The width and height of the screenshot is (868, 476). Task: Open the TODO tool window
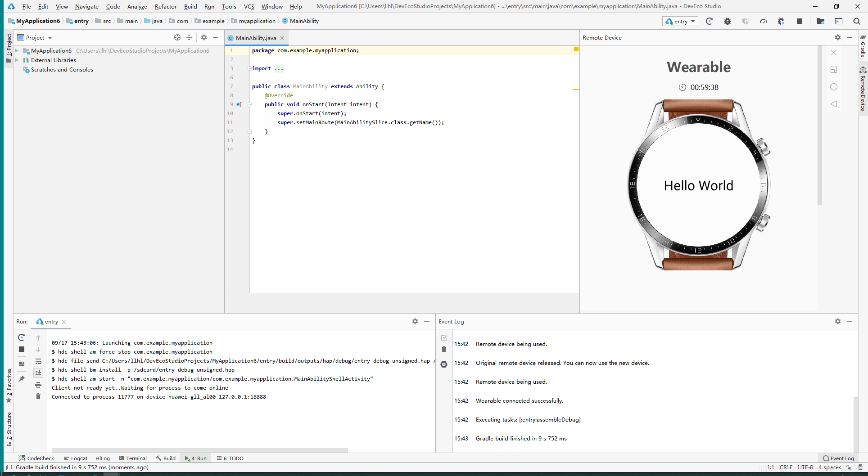click(230, 458)
